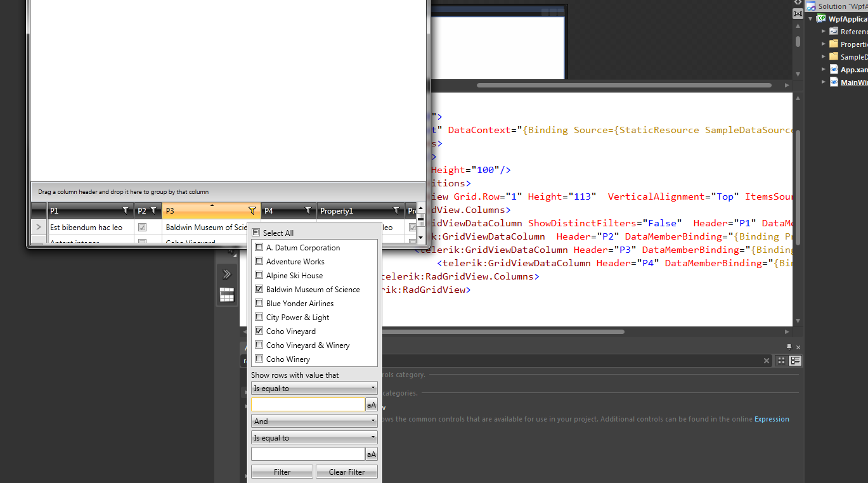Click the Properties folder icon

point(834,44)
